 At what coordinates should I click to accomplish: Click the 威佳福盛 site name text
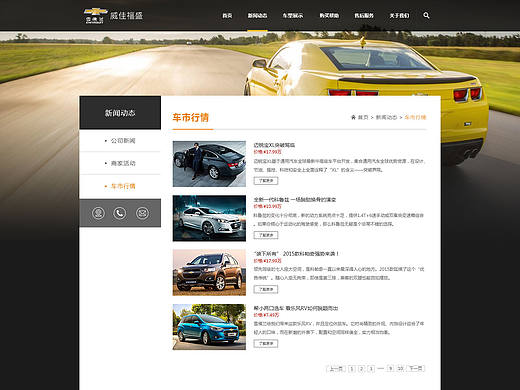[126, 16]
